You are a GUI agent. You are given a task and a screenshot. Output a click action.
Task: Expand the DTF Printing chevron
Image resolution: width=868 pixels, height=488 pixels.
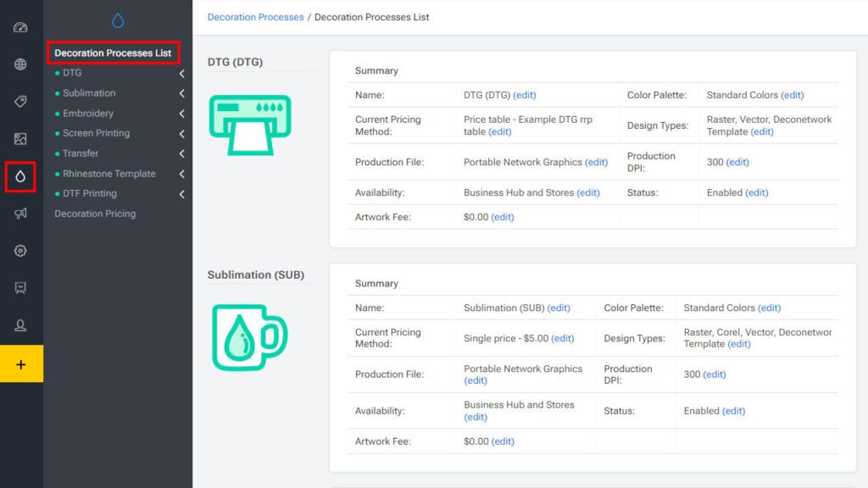click(x=181, y=194)
